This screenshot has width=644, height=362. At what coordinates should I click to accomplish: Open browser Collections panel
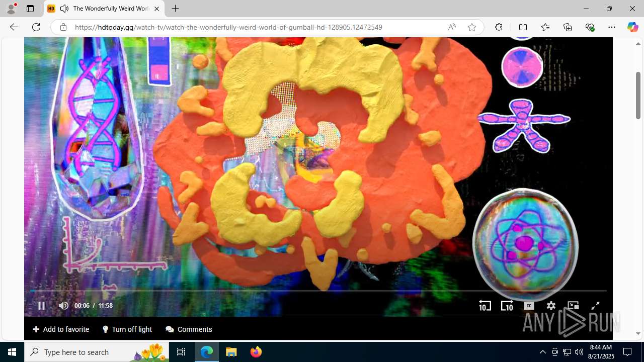[568, 27]
